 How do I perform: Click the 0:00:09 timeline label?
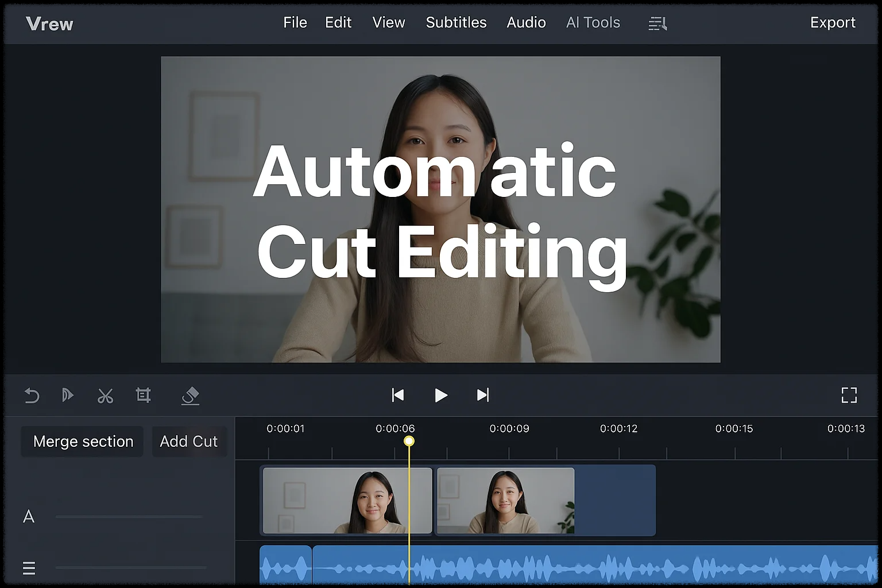509,429
